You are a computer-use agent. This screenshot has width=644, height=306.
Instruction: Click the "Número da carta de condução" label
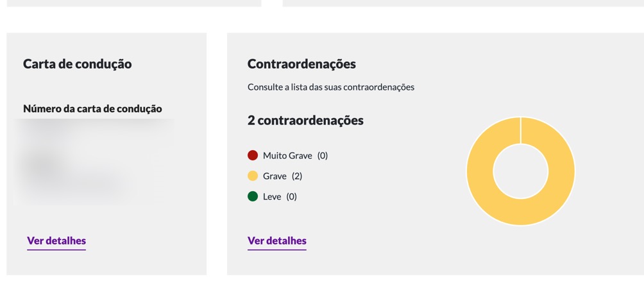coord(92,109)
